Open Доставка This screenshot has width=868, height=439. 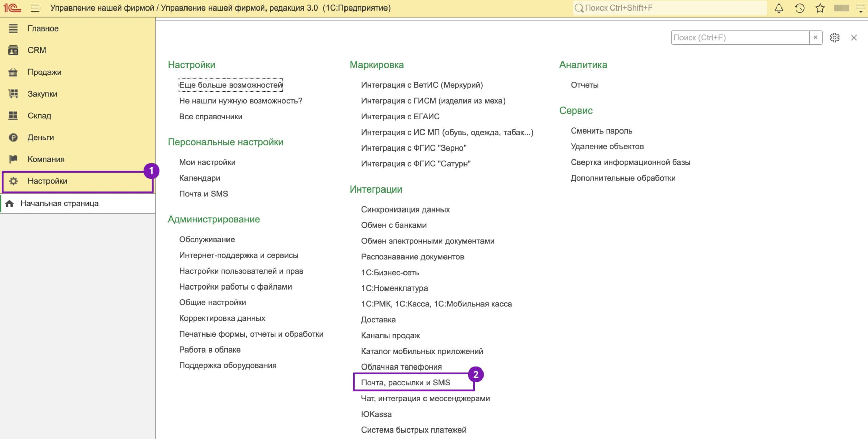378,320
